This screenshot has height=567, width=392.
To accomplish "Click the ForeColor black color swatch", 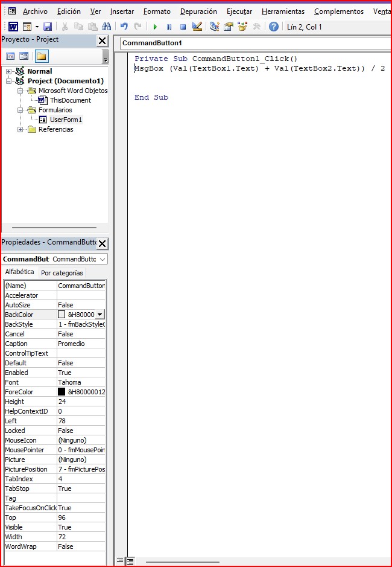I will point(62,392).
